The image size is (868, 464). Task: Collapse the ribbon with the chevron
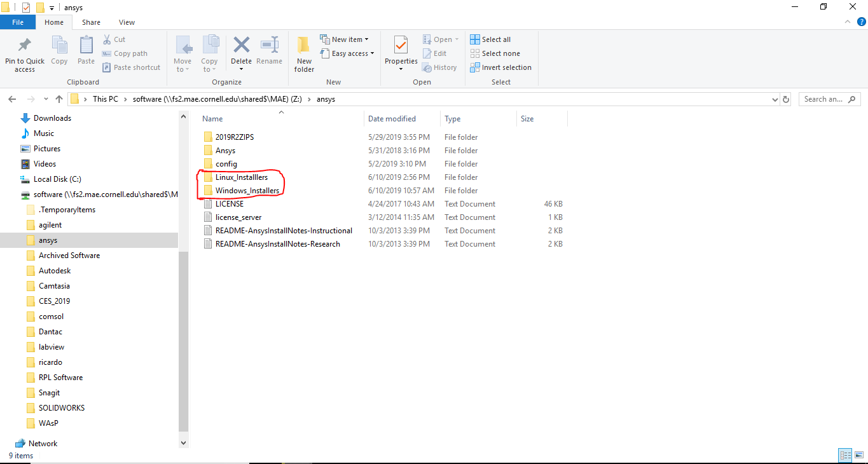pyautogui.click(x=846, y=22)
